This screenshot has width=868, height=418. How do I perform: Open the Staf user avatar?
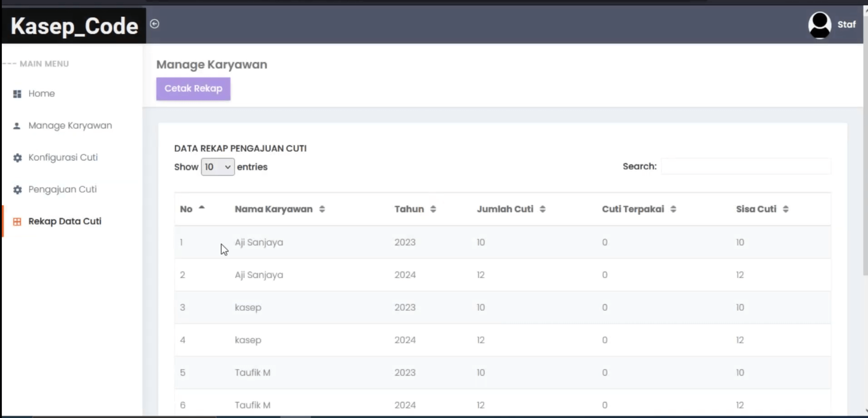coord(820,25)
